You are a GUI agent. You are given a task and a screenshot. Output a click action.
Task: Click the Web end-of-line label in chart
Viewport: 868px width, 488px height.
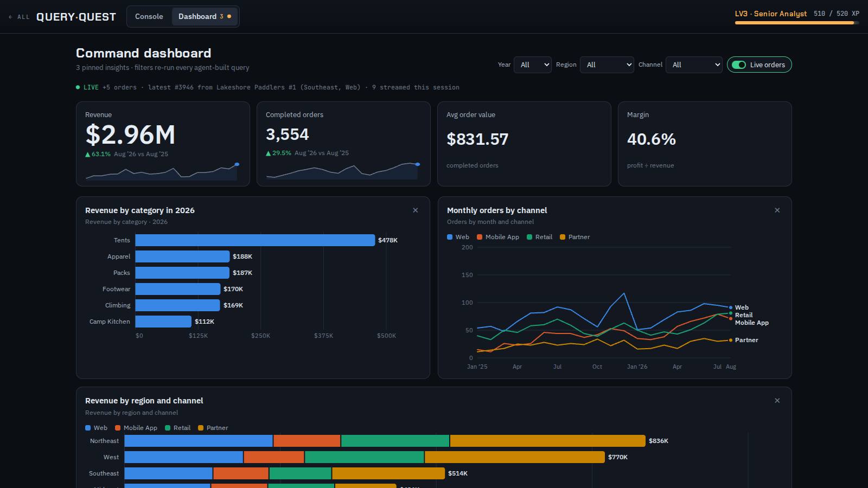[x=742, y=307]
